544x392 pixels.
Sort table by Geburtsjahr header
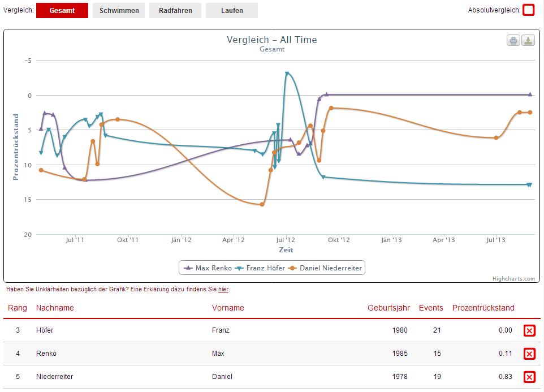click(x=388, y=308)
